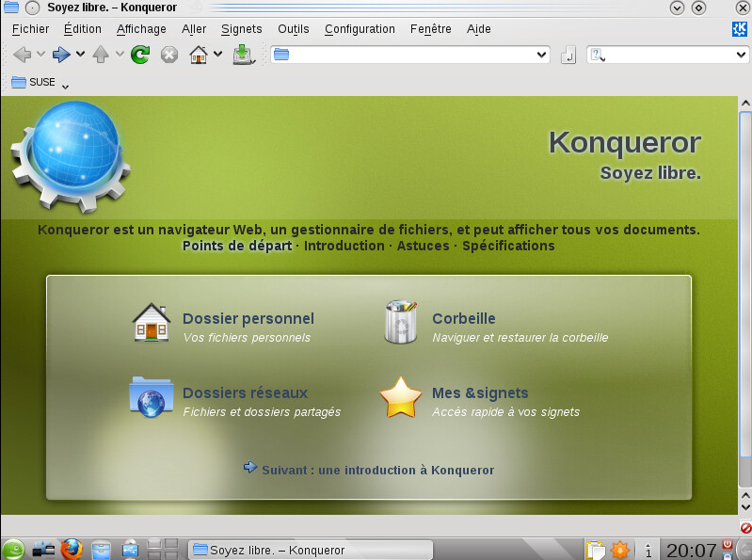Open the Édition menu
The image size is (752, 560).
click(83, 29)
